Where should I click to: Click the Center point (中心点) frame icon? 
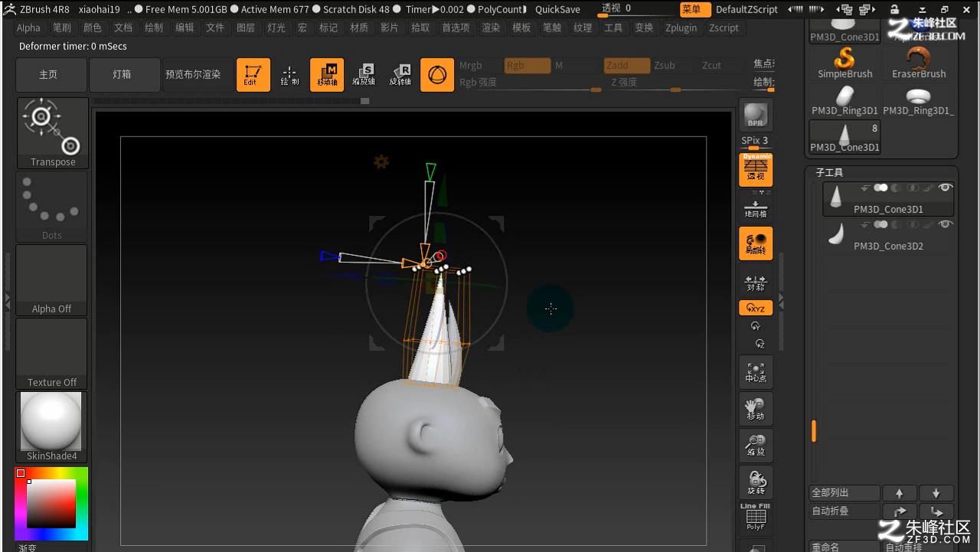click(756, 371)
